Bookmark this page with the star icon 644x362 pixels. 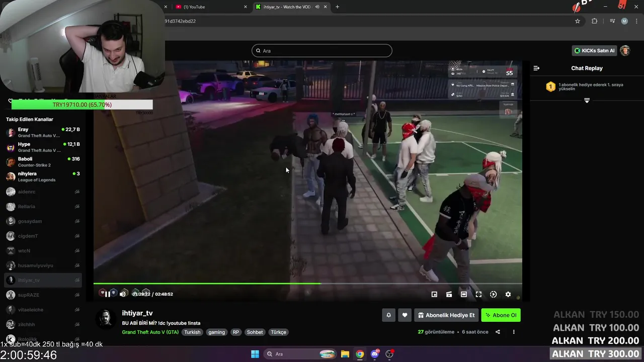pos(578,21)
